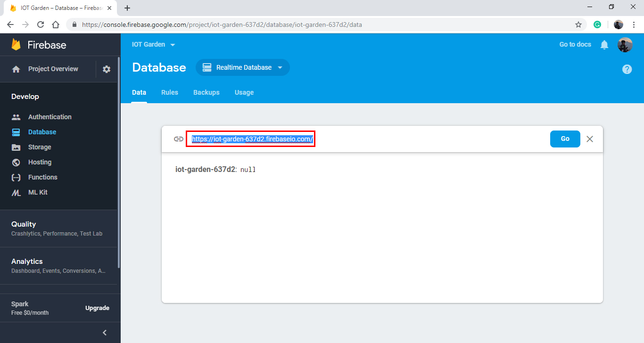Open project settings via the gear icon
The width and height of the screenshot is (644, 343).
(107, 69)
